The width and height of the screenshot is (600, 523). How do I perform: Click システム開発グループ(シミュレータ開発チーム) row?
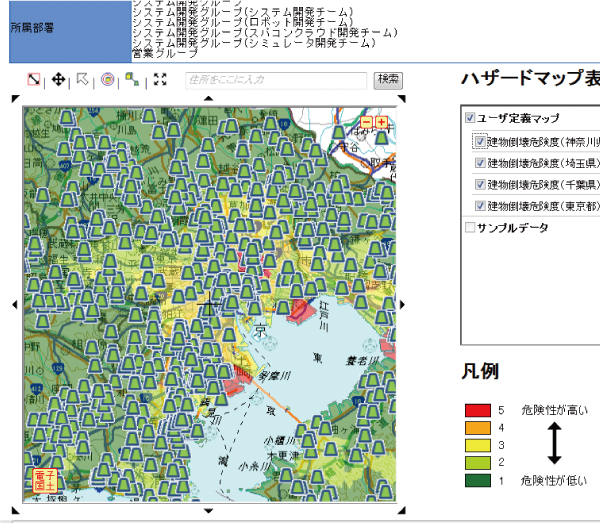point(254,43)
